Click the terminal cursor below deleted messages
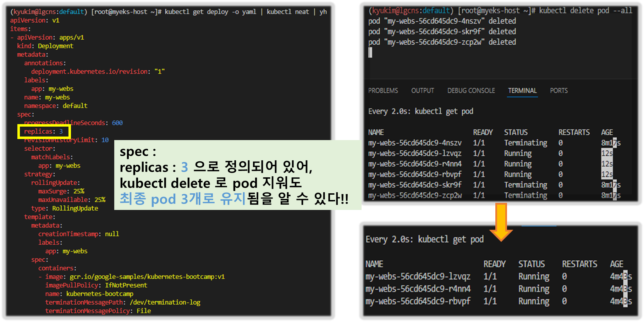 370,53
